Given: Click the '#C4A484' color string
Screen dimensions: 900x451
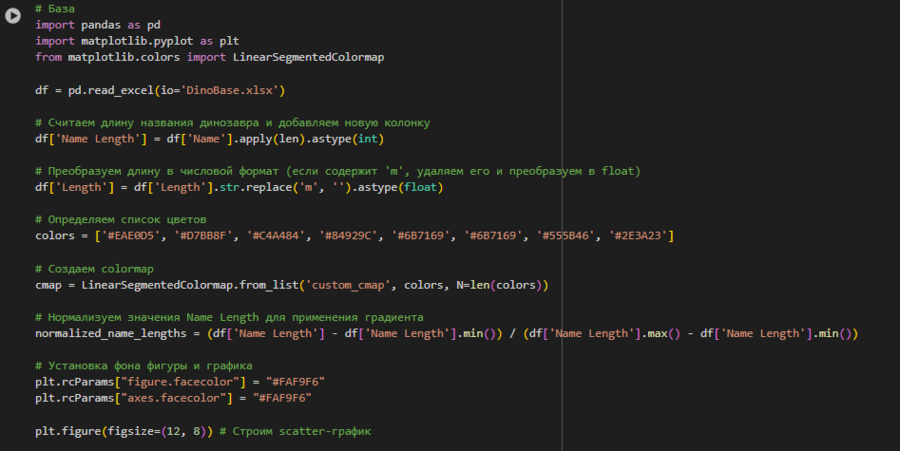Looking at the screenshot, I should pyautogui.click(x=276, y=235).
